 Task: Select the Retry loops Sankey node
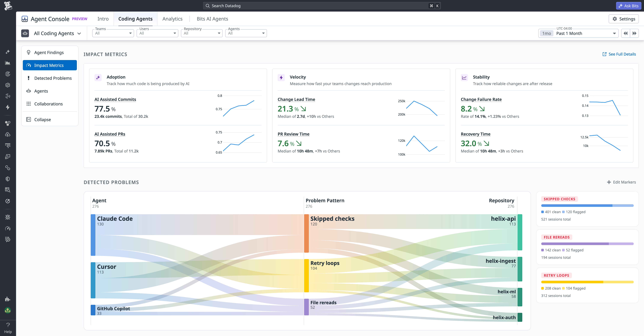pyautogui.click(x=306, y=276)
